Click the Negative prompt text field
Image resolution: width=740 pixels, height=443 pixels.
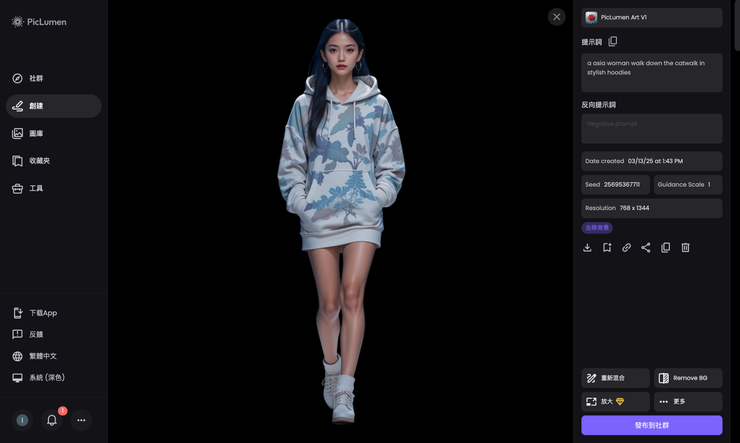[x=651, y=128]
